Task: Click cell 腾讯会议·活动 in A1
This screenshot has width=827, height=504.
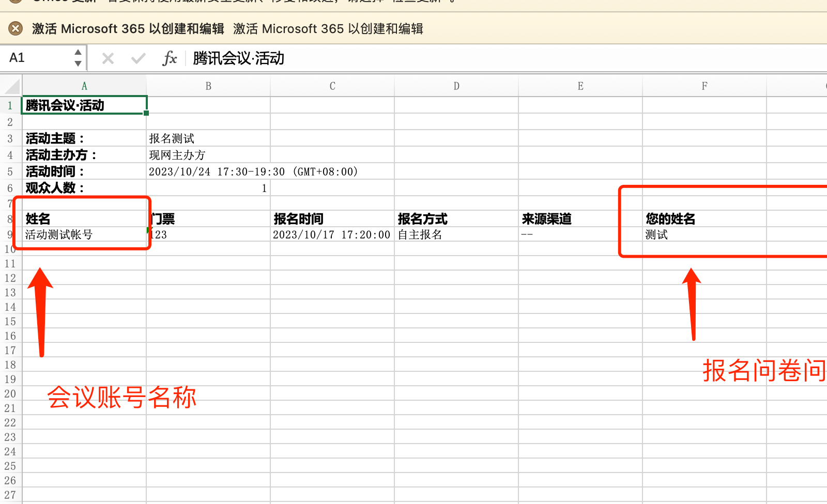Action: point(84,105)
